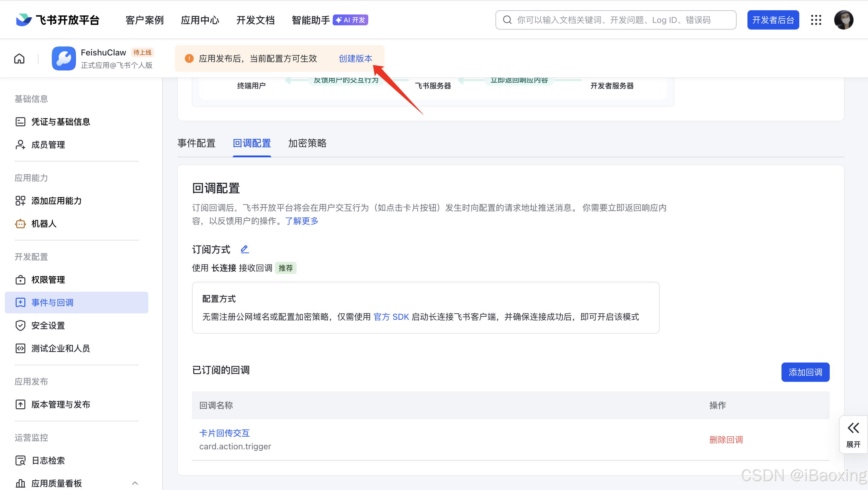Click 创建版本 to create a version
This screenshot has width=868, height=490.
click(x=356, y=58)
